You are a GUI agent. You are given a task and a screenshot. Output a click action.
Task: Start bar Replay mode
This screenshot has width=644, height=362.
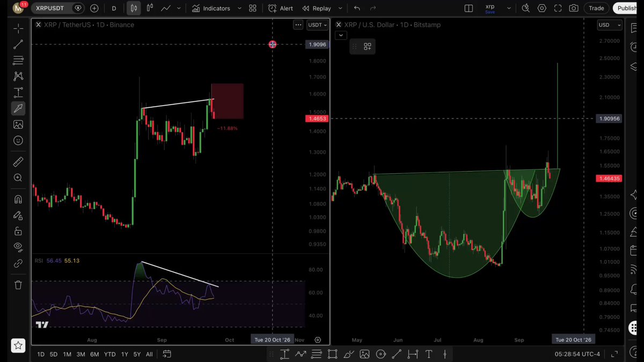(317, 8)
